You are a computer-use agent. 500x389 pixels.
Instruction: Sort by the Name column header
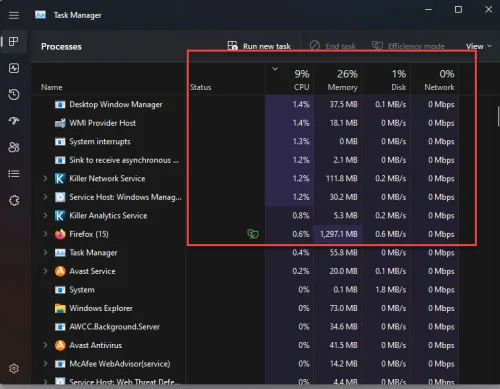52,87
